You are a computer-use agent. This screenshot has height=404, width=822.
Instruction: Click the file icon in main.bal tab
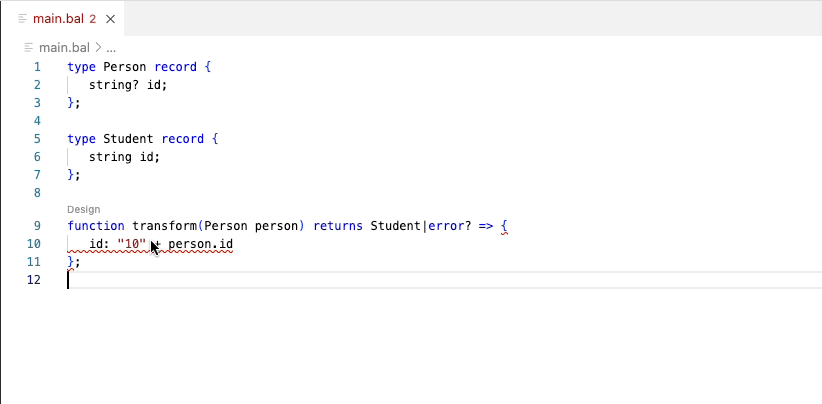coord(23,19)
